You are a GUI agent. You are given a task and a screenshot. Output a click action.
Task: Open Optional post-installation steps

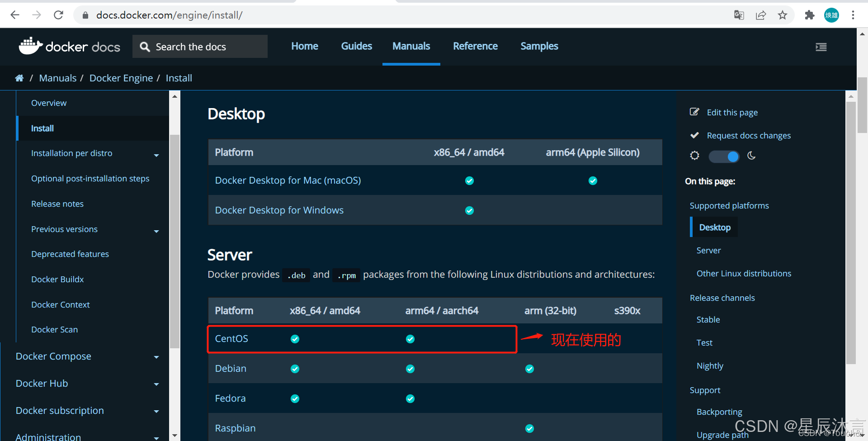[90, 179]
